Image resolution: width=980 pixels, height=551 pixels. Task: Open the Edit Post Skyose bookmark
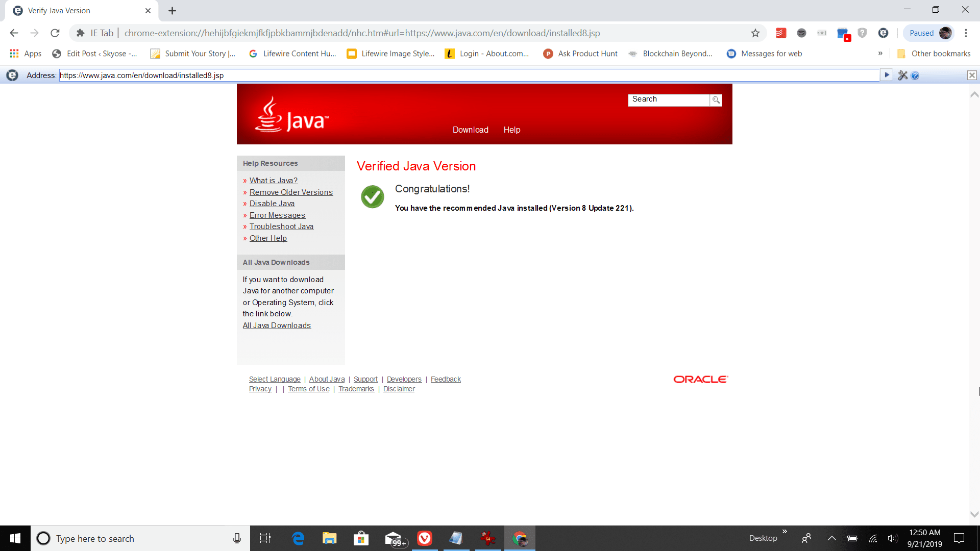click(x=95, y=54)
